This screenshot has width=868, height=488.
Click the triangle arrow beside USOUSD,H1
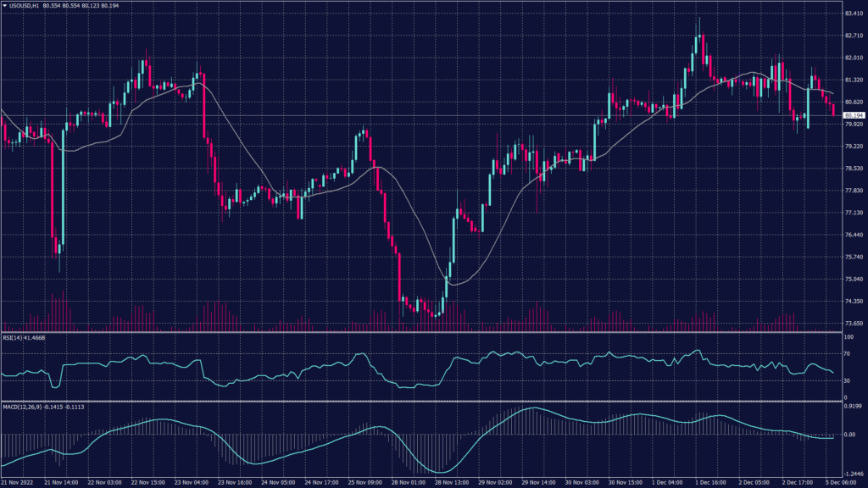[x=5, y=7]
